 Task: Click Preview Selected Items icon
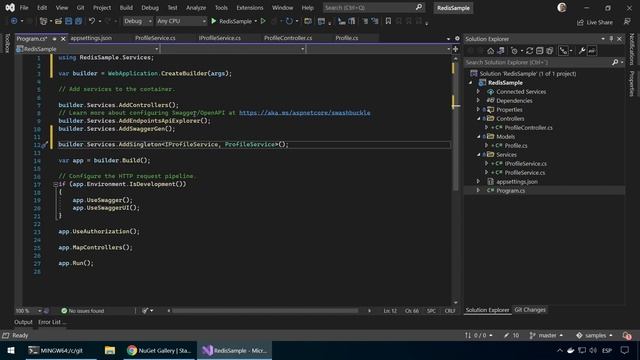[592, 51]
